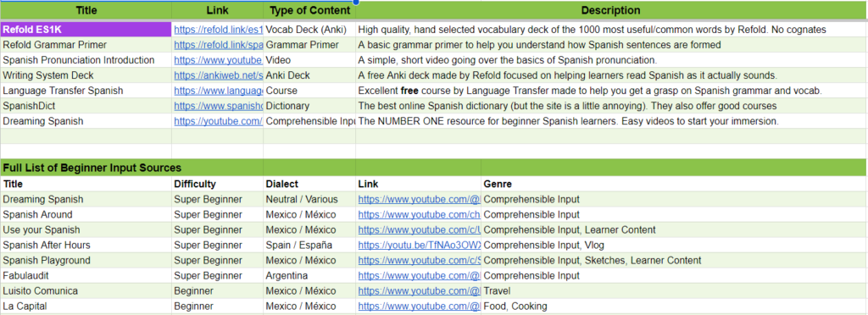
Task: Open the link beside Neutral / Various
Action: click(420, 199)
